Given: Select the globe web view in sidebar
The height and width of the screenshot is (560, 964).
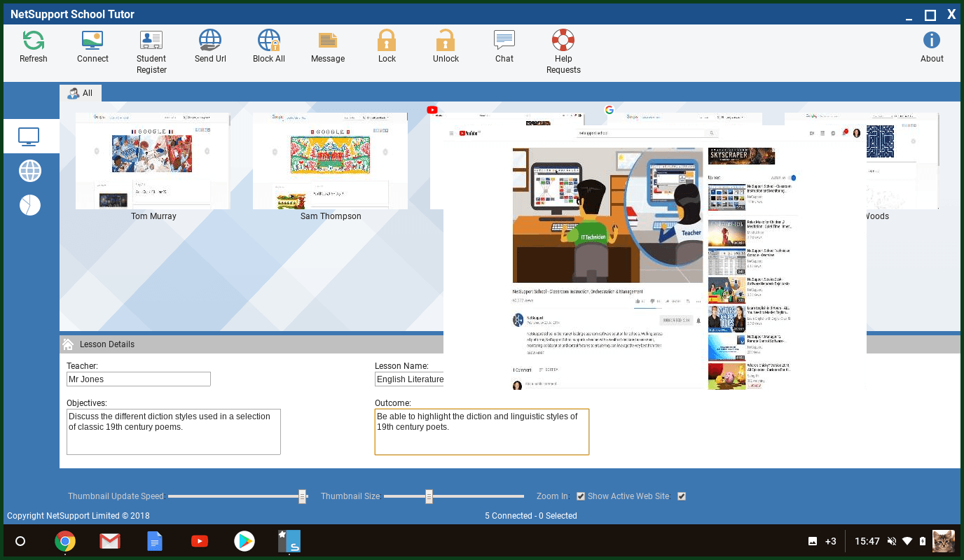Looking at the screenshot, I should (x=30, y=171).
